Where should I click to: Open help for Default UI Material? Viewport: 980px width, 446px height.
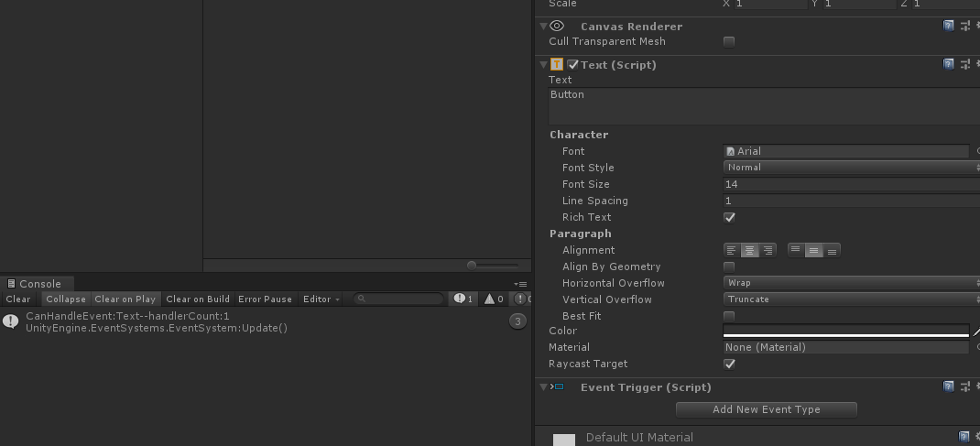point(964,436)
